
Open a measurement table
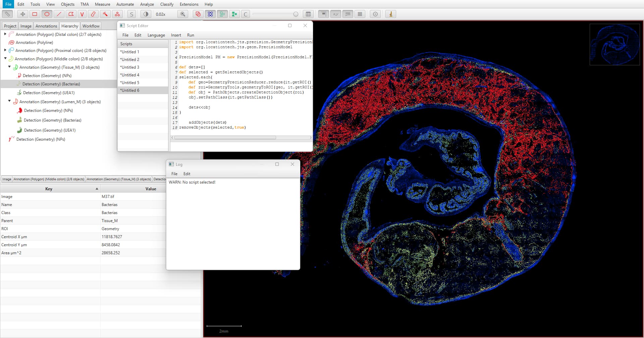[x=308, y=14]
